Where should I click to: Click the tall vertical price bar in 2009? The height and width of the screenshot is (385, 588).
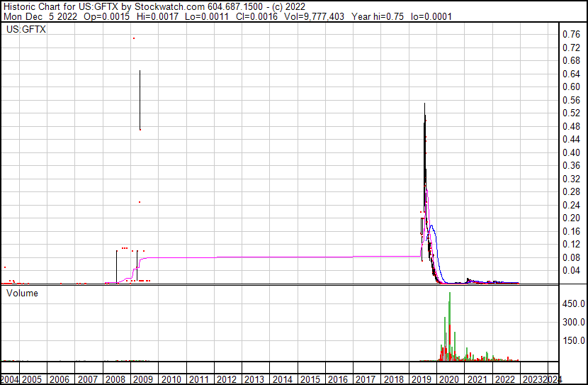[140, 99]
